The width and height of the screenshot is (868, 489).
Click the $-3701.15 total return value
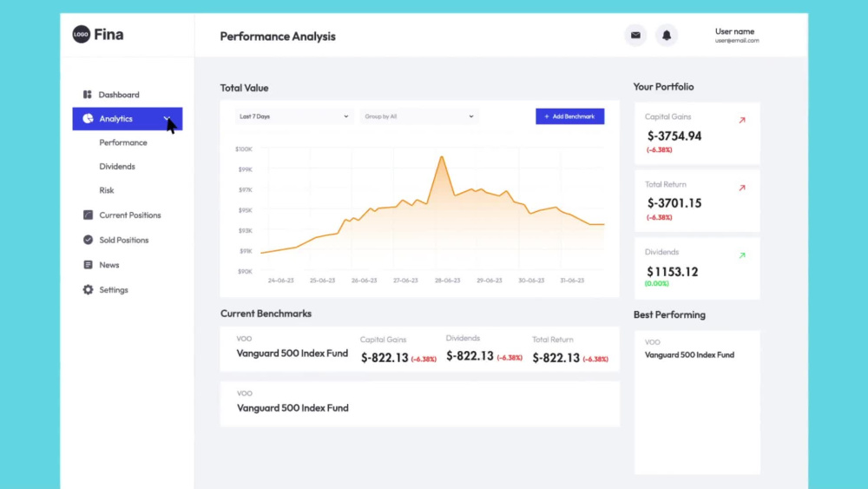pyautogui.click(x=674, y=203)
